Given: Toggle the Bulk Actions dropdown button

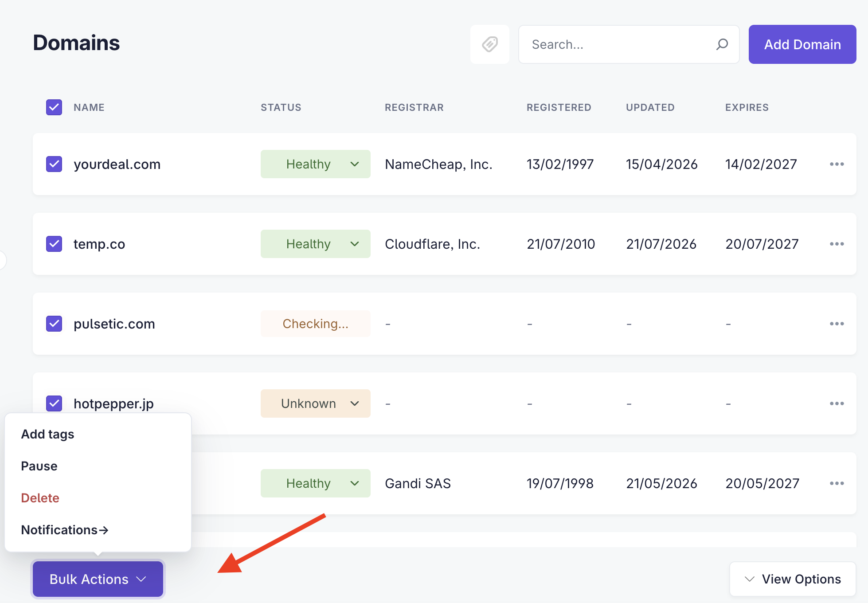Looking at the screenshot, I should [x=98, y=579].
